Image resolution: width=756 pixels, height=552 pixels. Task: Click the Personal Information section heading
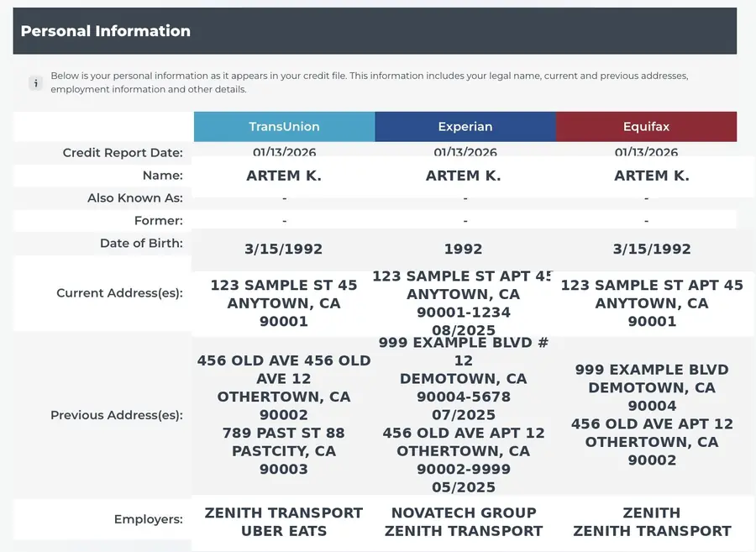[x=106, y=31]
